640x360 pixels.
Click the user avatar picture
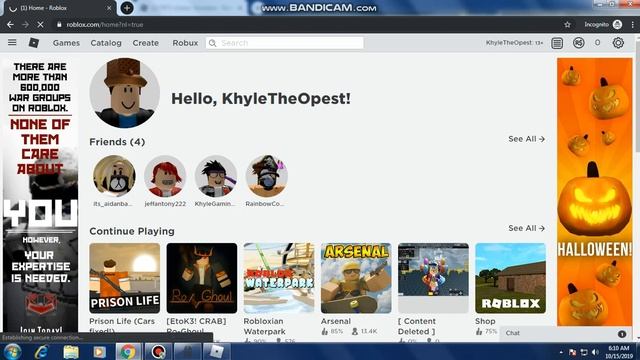(x=125, y=93)
